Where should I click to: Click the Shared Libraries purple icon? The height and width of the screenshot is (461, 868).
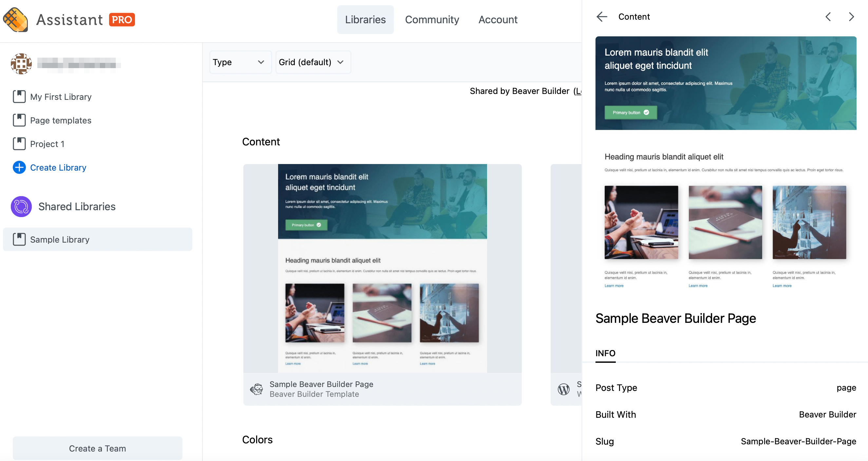[x=21, y=206]
